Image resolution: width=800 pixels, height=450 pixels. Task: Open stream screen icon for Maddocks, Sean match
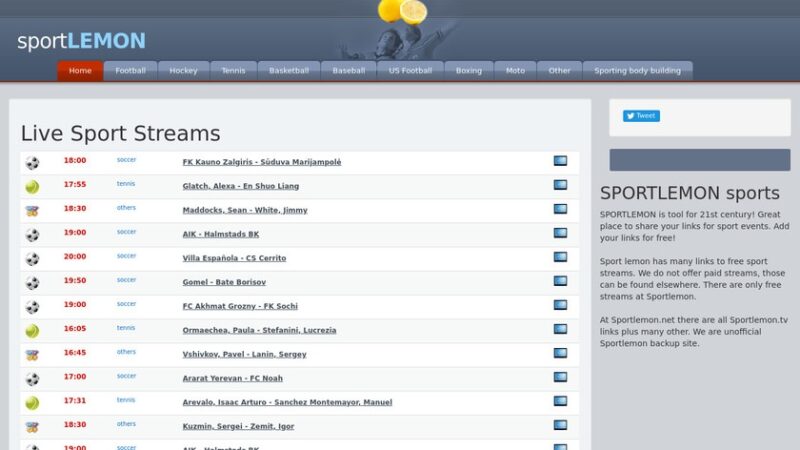pyautogui.click(x=560, y=209)
